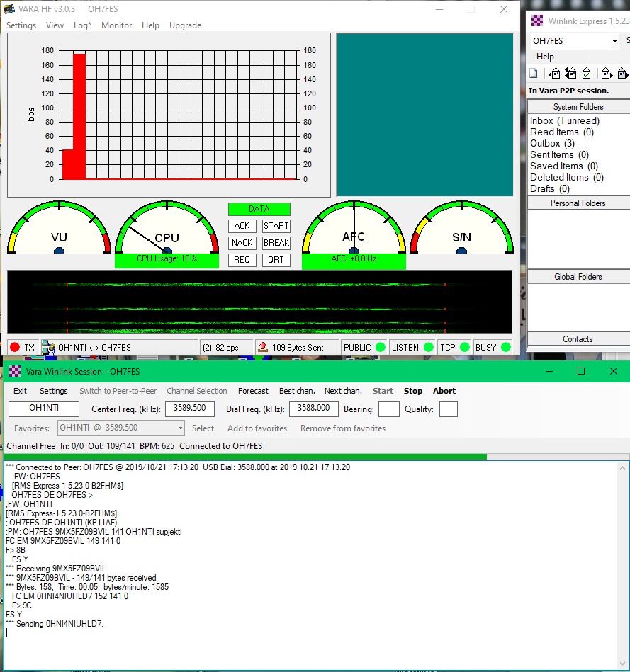Click the connection computers icon beside OH1NTI <-> OH7FES

tap(48, 347)
